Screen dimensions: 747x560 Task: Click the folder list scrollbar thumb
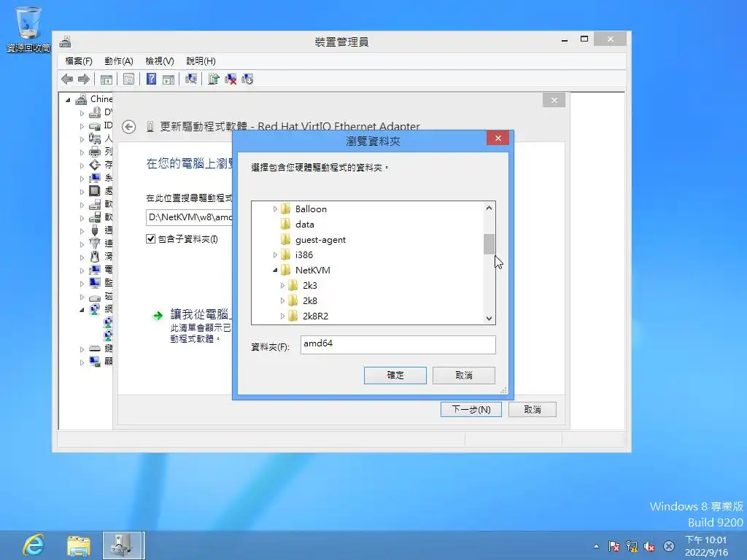489,244
